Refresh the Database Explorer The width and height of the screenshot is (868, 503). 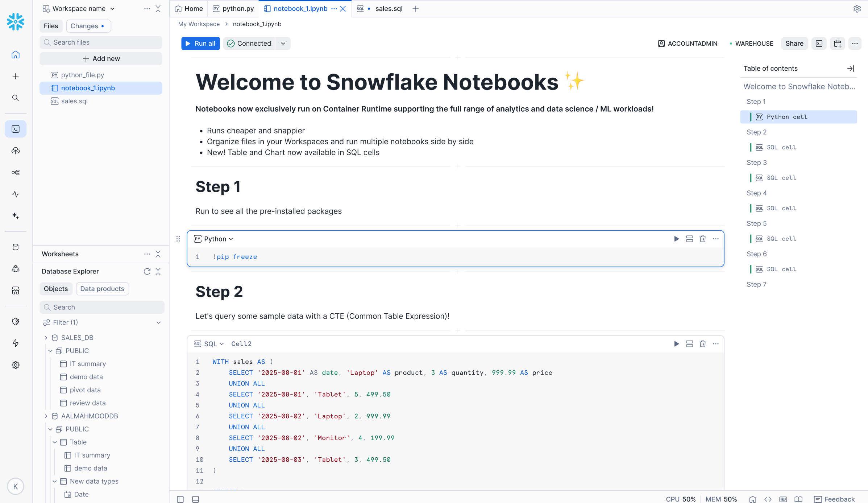(147, 271)
